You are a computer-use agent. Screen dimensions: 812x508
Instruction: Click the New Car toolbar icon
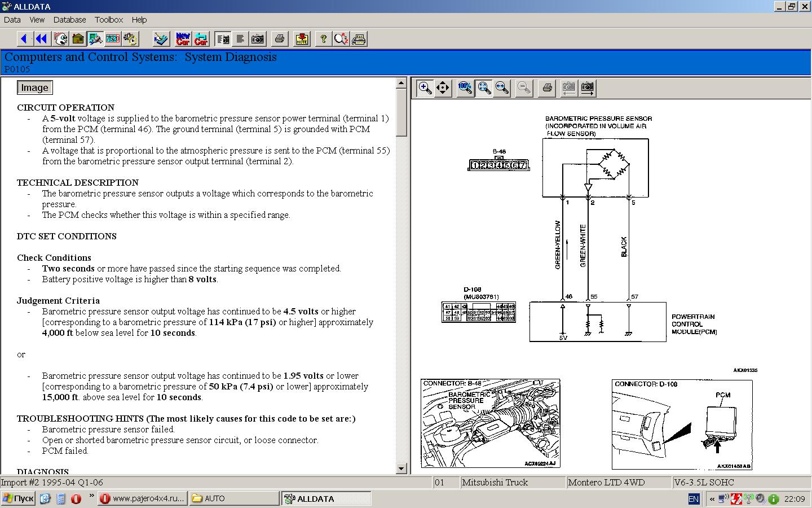click(183, 39)
